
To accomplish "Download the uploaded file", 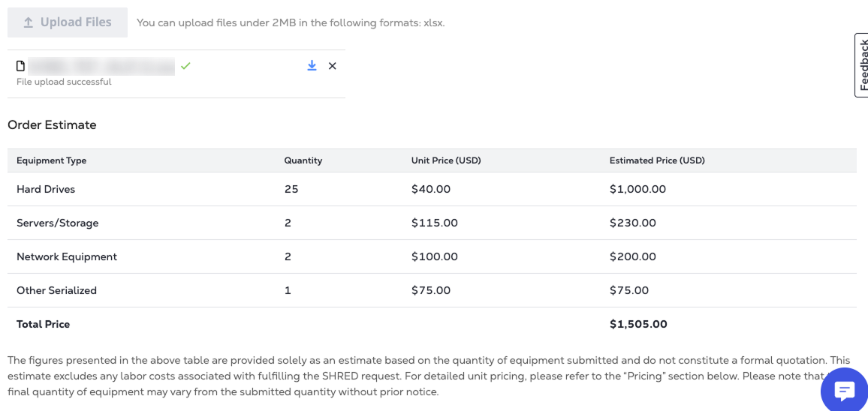I will (312, 66).
